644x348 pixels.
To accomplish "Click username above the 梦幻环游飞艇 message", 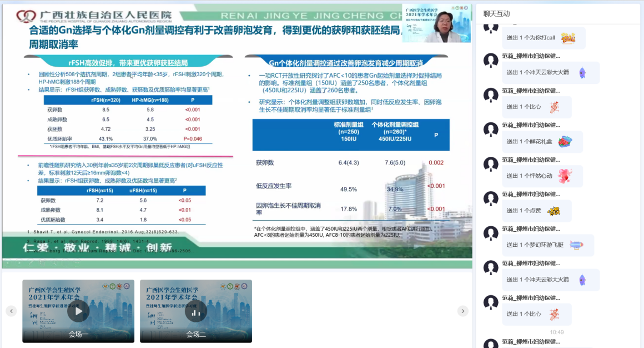I will tap(531, 228).
